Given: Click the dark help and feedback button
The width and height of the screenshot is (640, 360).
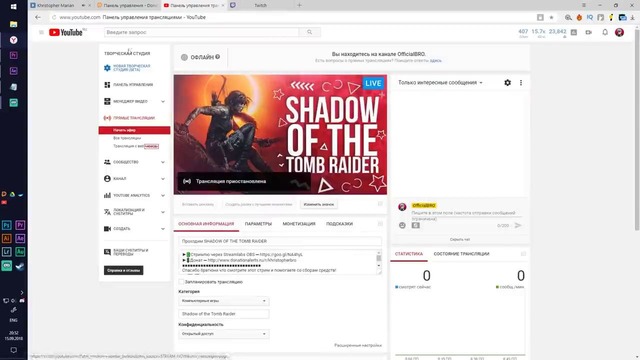Looking at the screenshot, I should [123, 270].
